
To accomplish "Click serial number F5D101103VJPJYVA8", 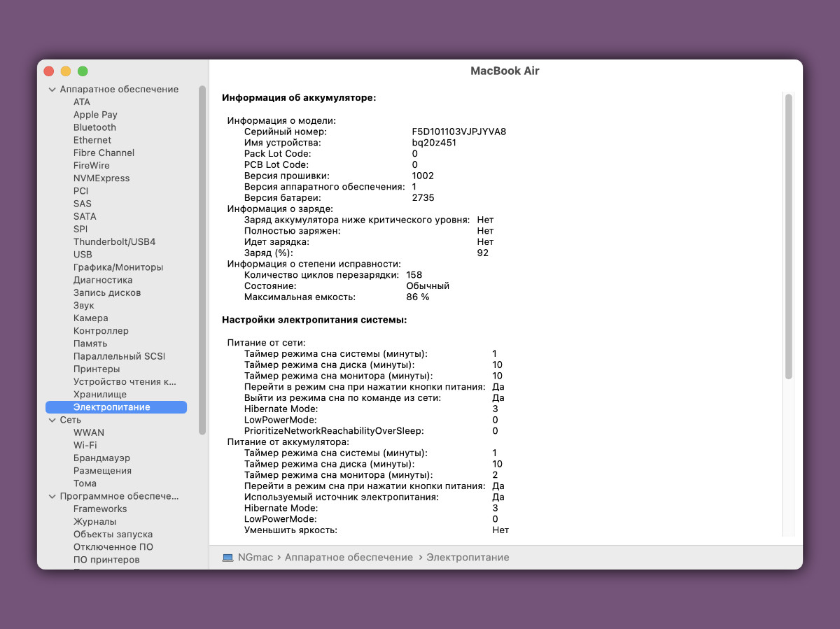I will pos(459,132).
